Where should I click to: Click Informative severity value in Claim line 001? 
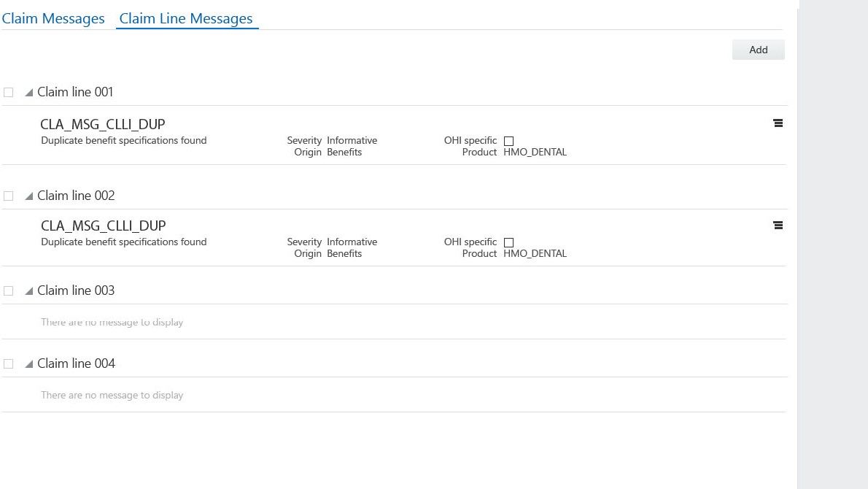pyautogui.click(x=352, y=141)
